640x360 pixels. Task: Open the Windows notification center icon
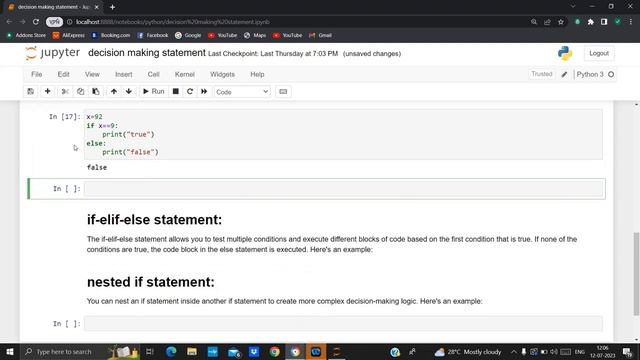click(627, 351)
